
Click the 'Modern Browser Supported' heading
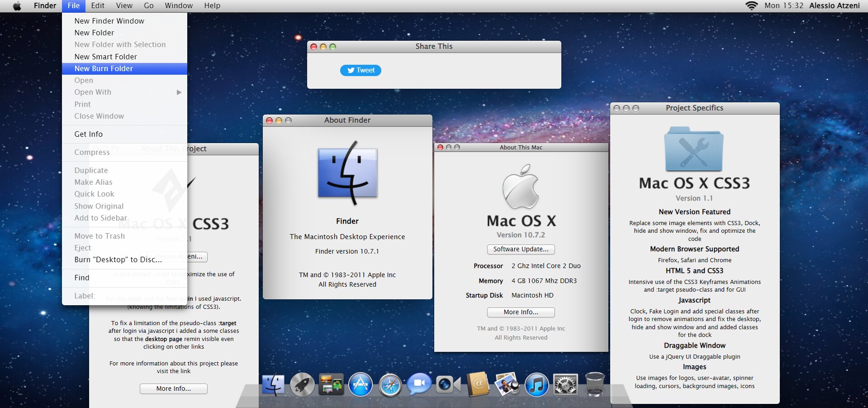695,249
